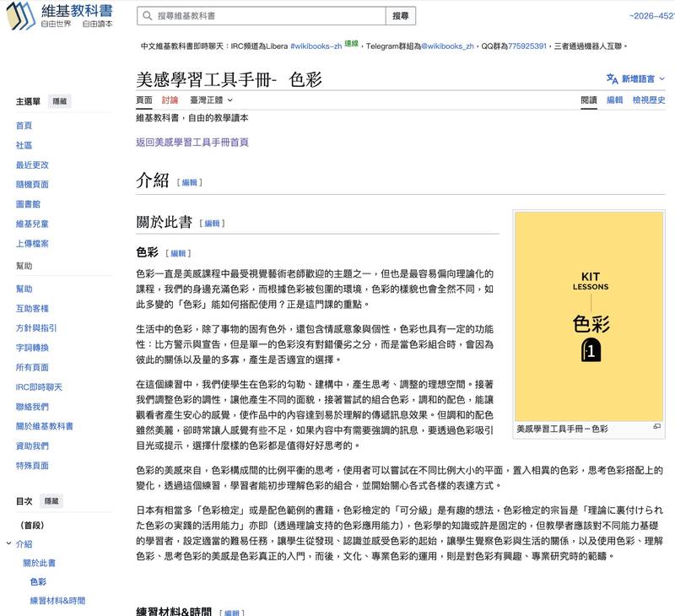Go to 首頁 in sidebar
This screenshot has height=616, width=675.
click(x=24, y=126)
